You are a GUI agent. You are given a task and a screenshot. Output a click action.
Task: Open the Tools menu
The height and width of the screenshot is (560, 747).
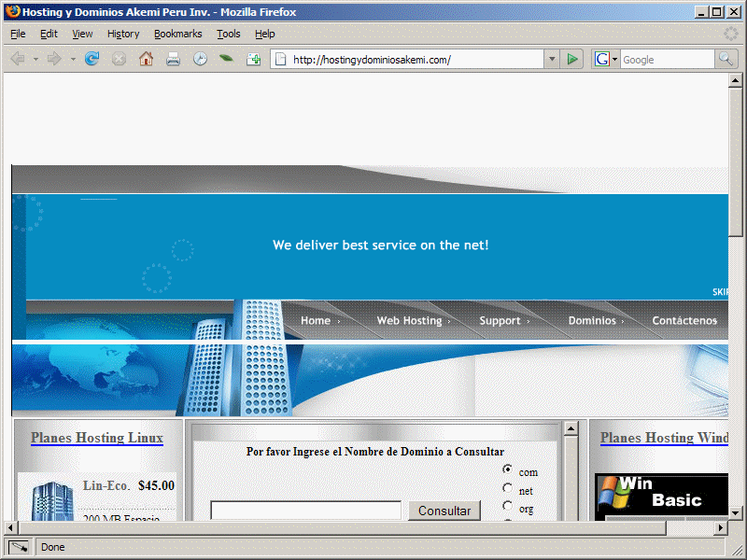point(228,34)
